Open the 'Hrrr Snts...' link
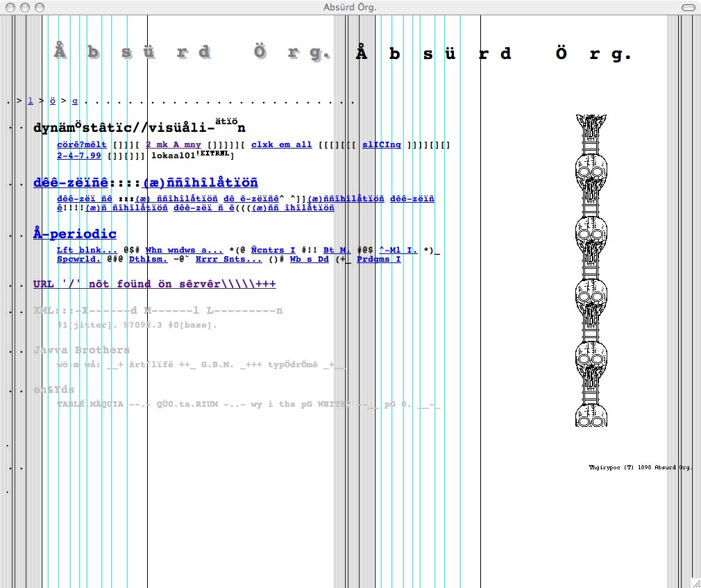701x588 pixels. [x=229, y=260]
